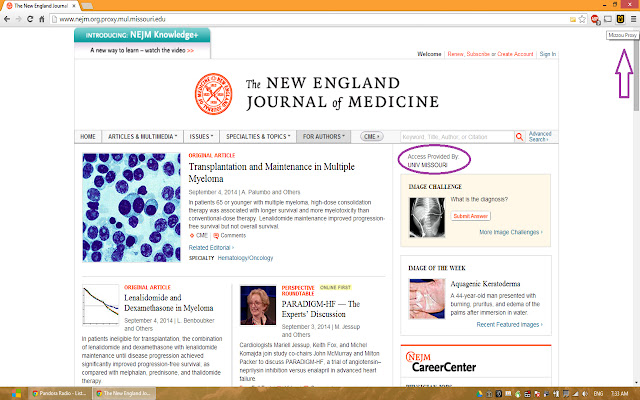Expand the Articles & Multimedia menu
The width and height of the screenshot is (640, 400).
142,136
